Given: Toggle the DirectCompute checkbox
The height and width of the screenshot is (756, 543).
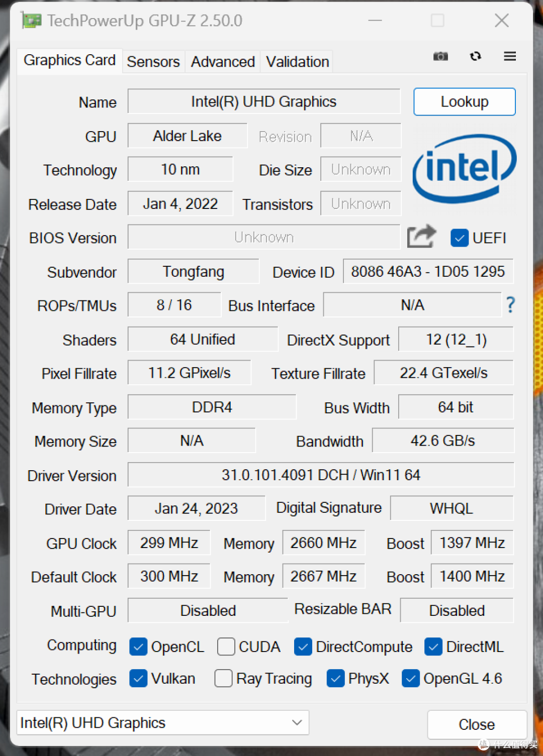Looking at the screenshot, I should pos(303,646).
